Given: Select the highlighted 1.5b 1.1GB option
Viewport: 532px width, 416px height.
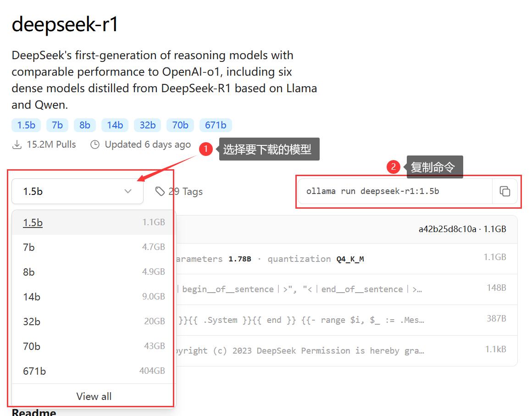Looking at the screenshot, I should [94, 222].
